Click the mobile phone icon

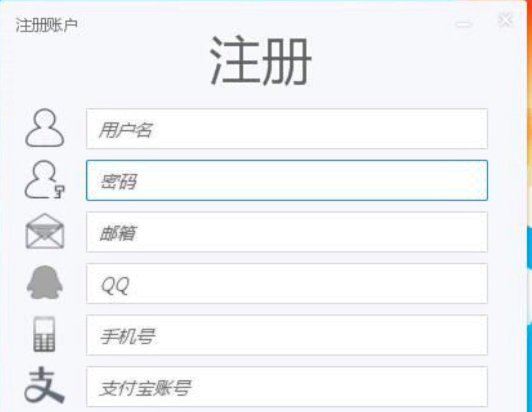44,335
